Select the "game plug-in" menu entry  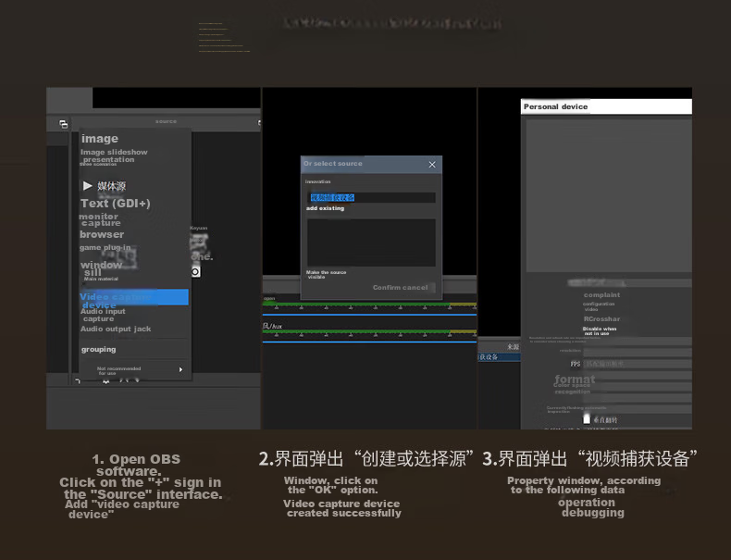pos(105,247)
